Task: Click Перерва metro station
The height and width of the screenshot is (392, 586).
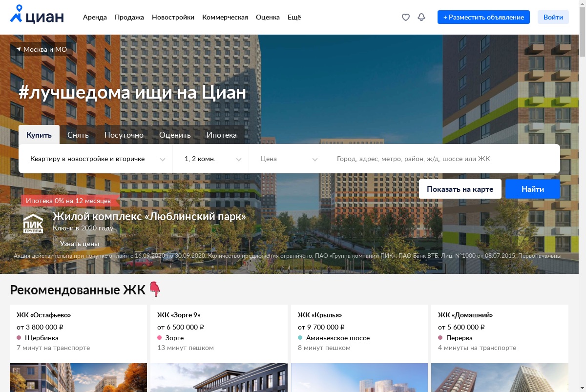Action: [x=459, y=338]
